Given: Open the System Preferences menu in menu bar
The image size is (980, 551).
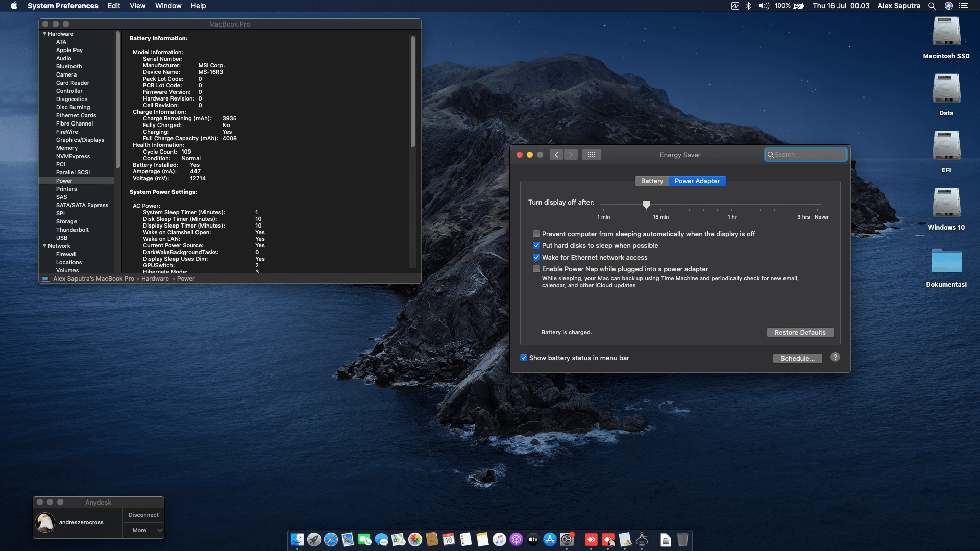Looking at the screenshot, I should [63, 6].
